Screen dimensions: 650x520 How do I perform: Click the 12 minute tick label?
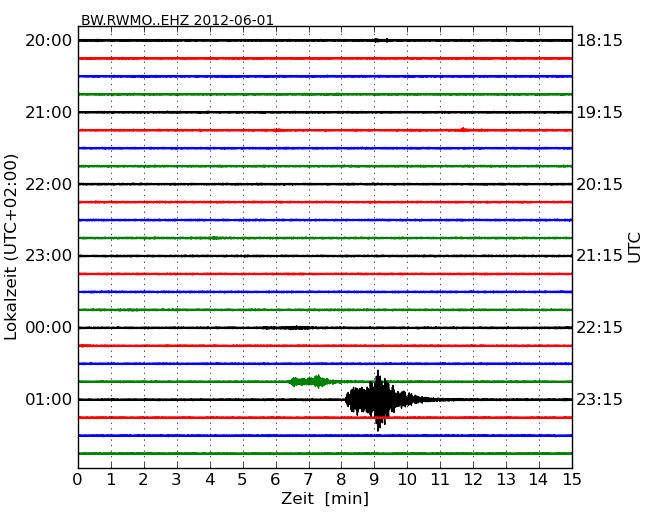[473, 480]
